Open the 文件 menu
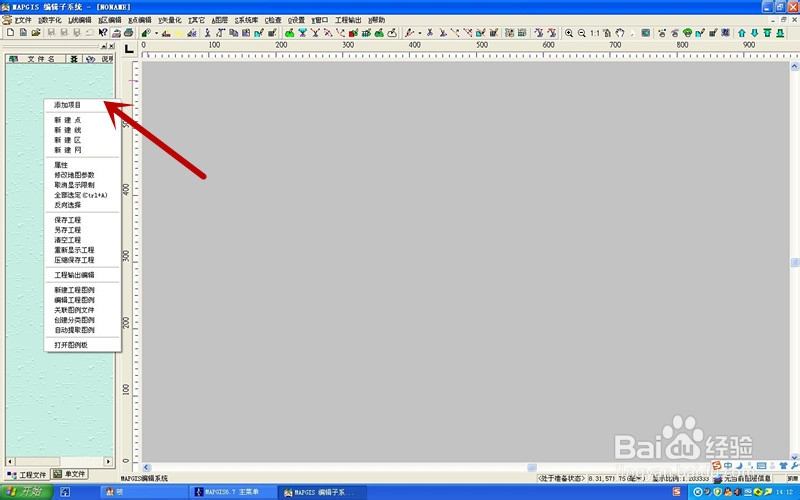Screen dimensions: 800x500 pyautogui.click(x=23, y=20)
